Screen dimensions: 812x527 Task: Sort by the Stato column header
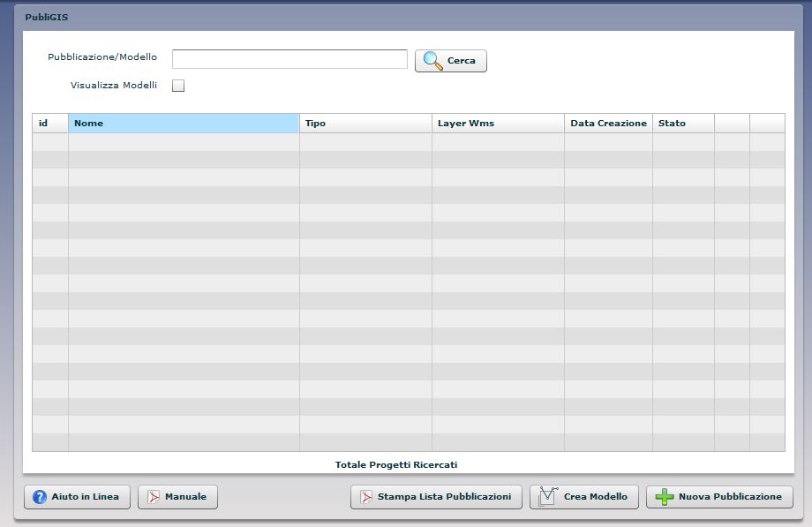(683, 124)
